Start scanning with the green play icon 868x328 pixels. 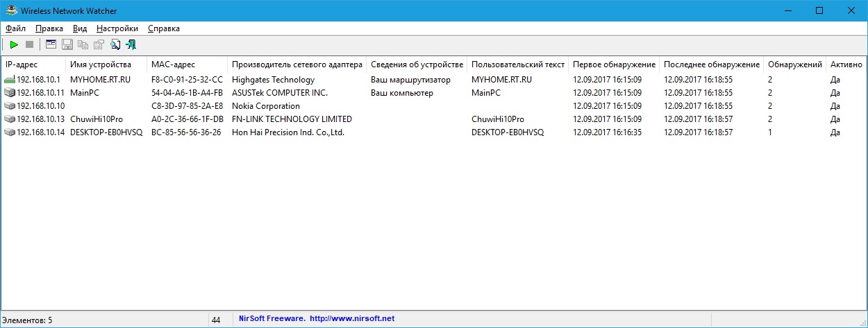coord(13,44)
